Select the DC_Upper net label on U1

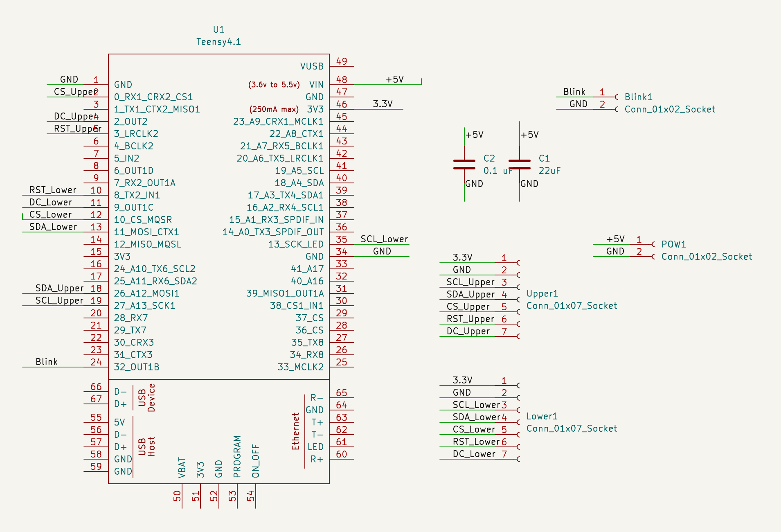click(x=76, y=116)
